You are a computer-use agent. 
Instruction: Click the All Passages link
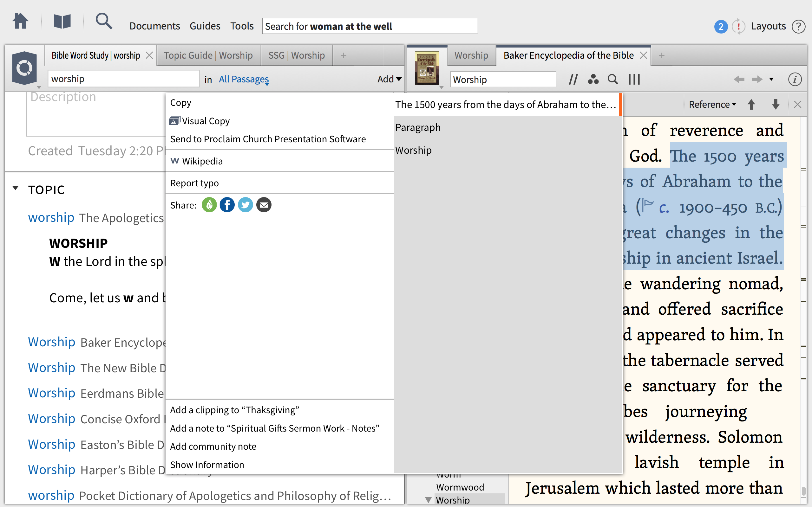(x=244, y=79)
